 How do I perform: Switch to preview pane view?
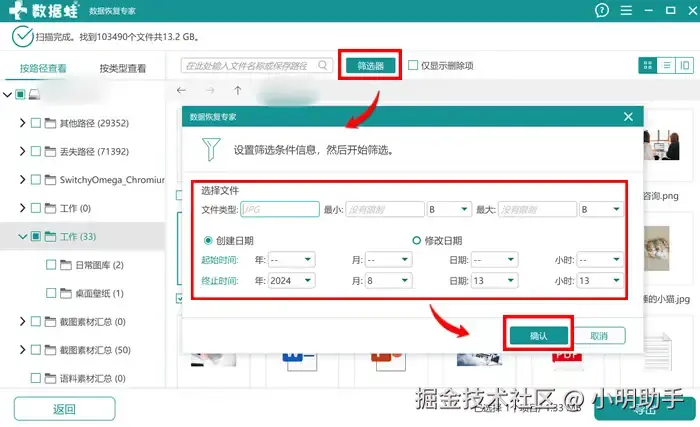click(x=684, y=66)
